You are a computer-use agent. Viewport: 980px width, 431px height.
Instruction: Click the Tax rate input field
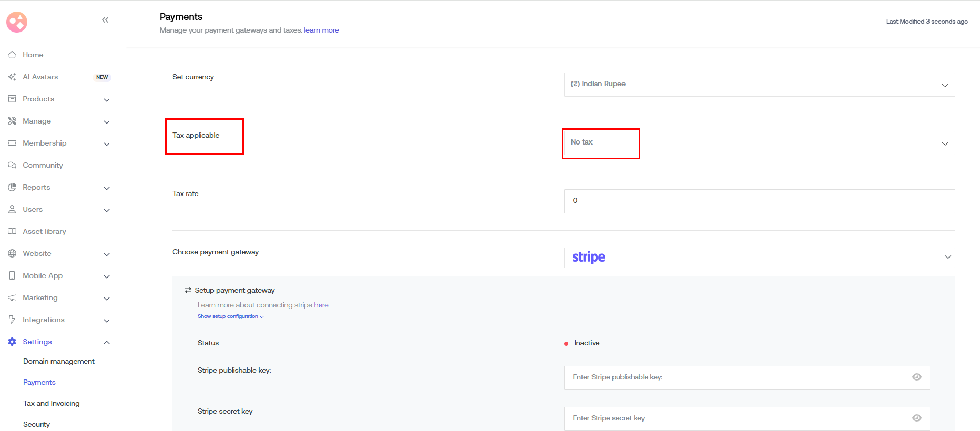click(x=759, y=201)
